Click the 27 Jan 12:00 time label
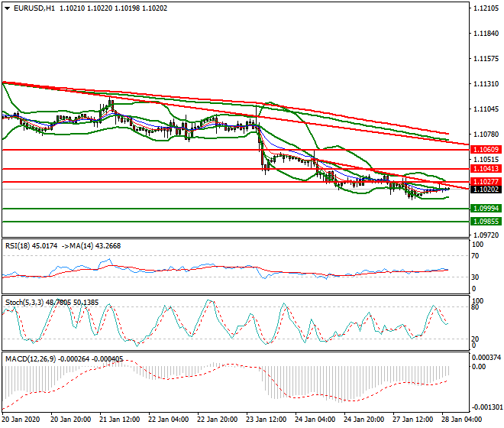The height and width of the screenshot is (428, 504). tap(412, 420)
